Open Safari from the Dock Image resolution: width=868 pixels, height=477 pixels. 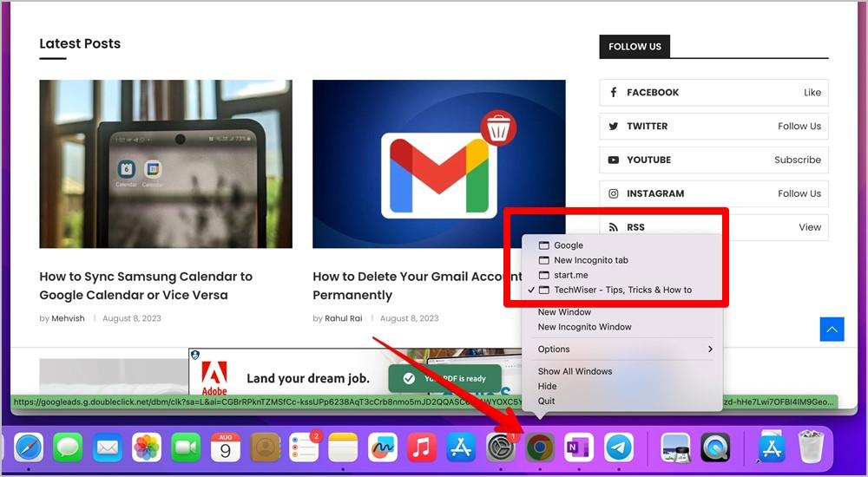pos(29,448)
